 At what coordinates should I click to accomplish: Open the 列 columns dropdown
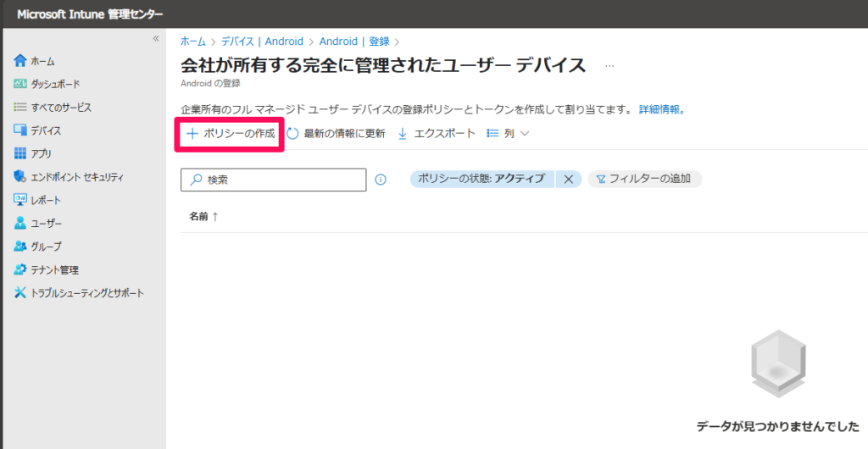click(508, 133)
